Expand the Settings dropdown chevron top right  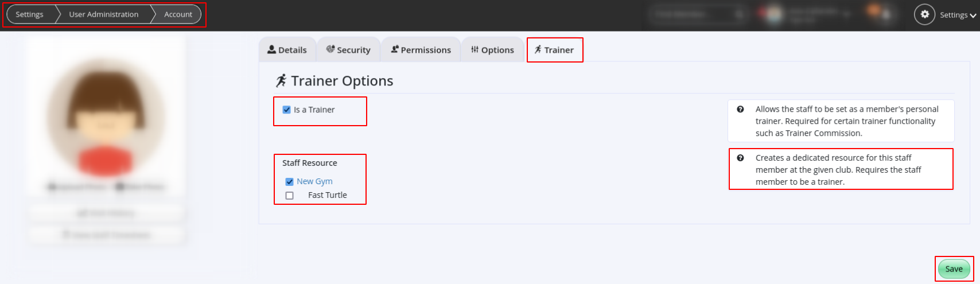pyautogui.click(x=973, y=15)
